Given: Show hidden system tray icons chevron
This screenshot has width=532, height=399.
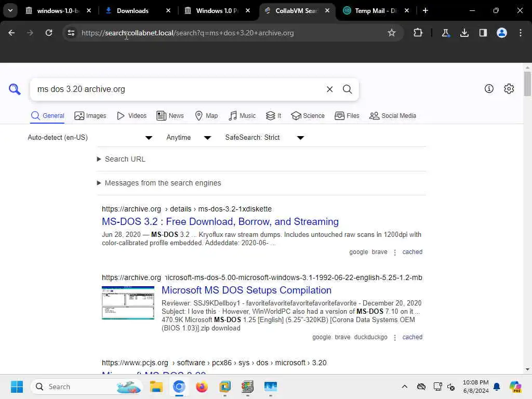Looking at the screenshot, I should (x=404, y=387).
